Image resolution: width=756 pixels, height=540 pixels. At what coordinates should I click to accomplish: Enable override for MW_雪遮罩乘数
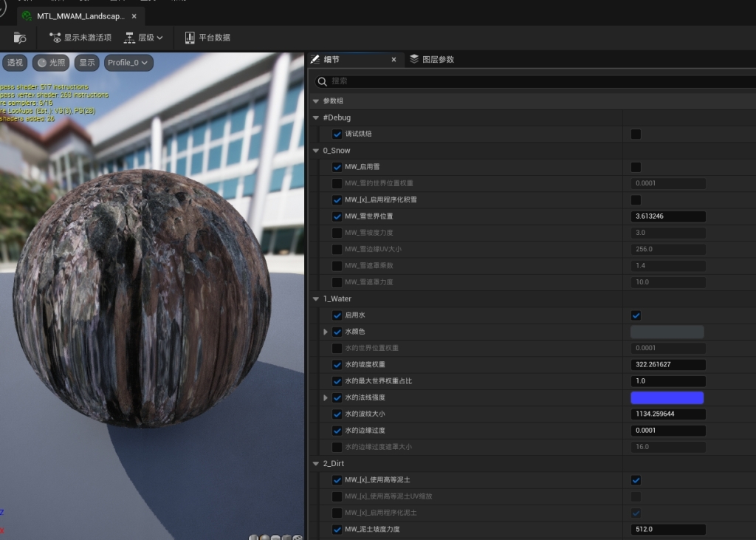coord(337,265)
